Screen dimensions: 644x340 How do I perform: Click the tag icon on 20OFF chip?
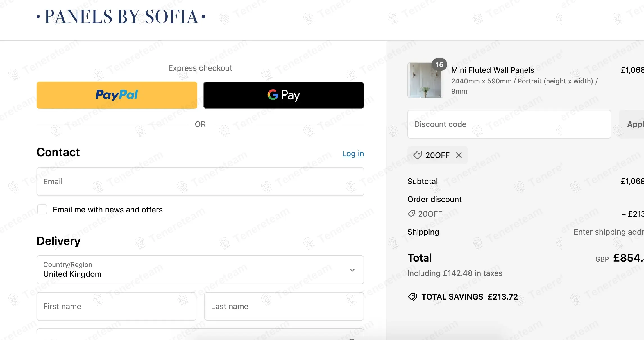click(x=418, y=155)
